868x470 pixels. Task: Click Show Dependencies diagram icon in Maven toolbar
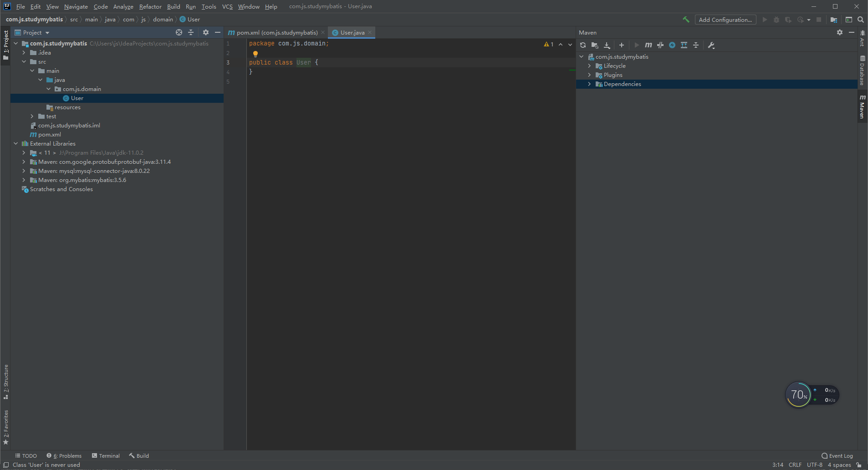coord(684,45)
